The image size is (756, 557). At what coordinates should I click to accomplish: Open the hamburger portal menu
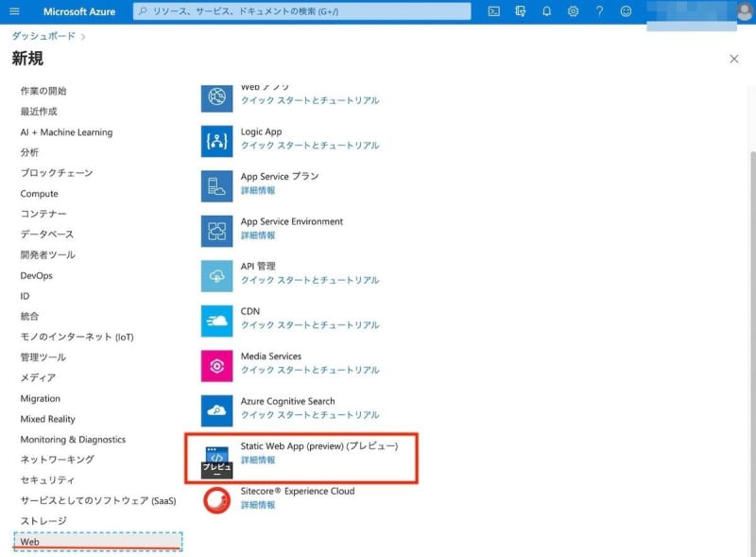coord(14,11)
